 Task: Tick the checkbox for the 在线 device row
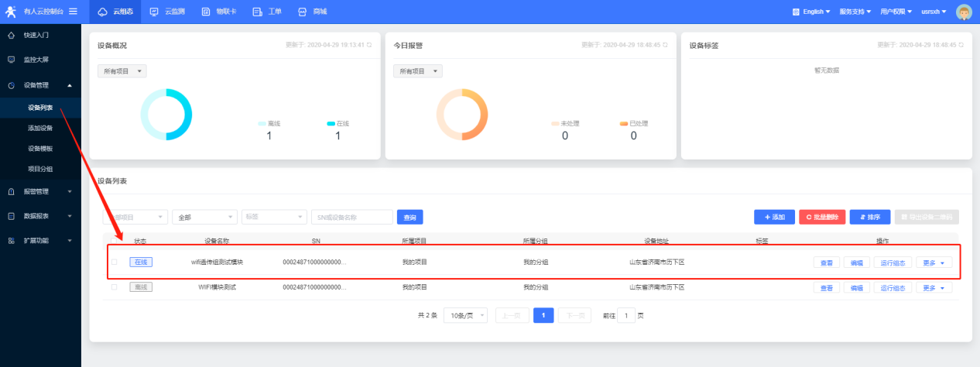(x=114, y=262)
